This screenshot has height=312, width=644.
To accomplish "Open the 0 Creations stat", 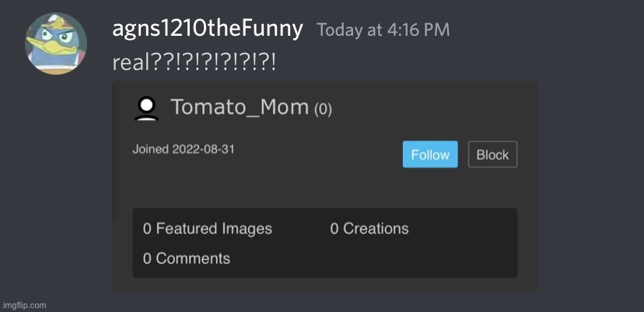I will point(369,229).
